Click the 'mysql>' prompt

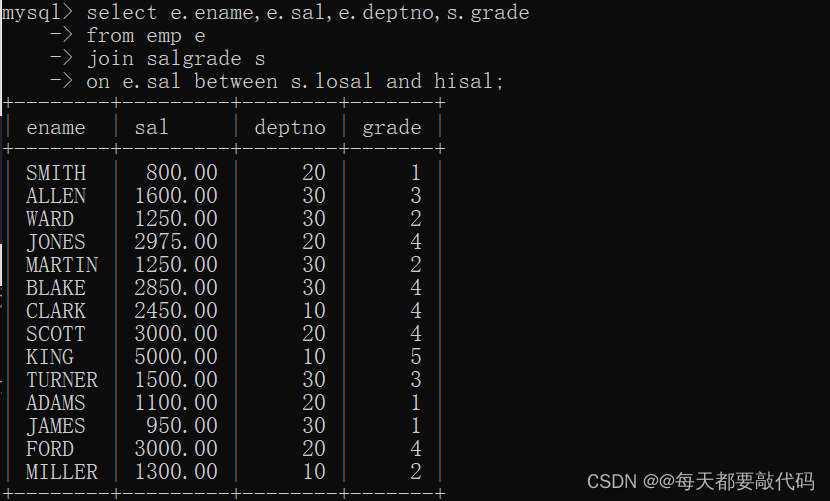click(37, 13)
